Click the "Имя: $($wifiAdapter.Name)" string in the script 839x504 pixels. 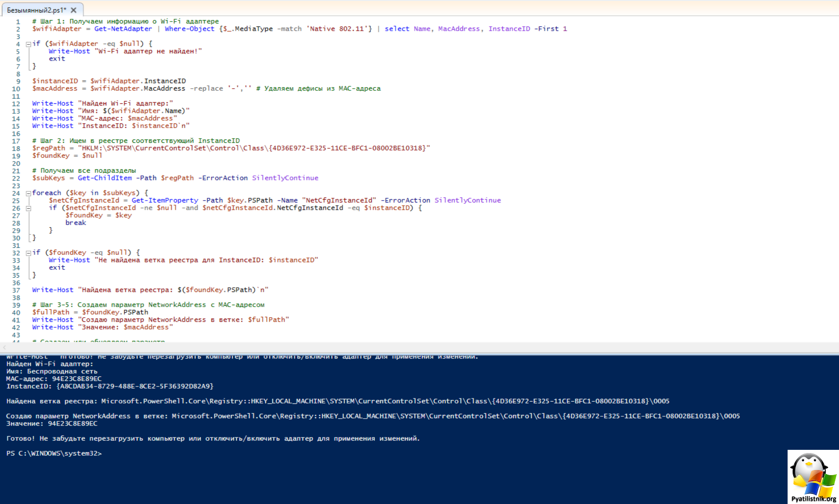pyautogui.click(x=134, y=111)
